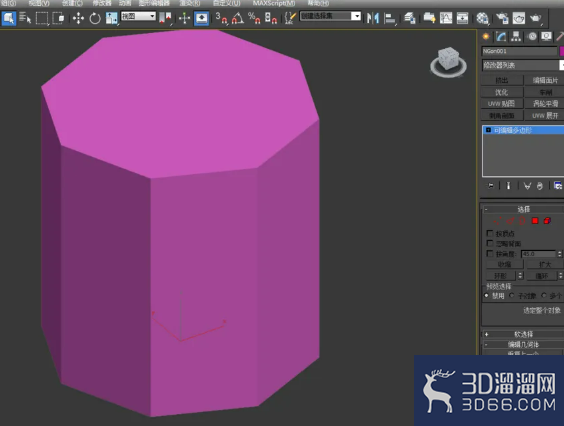This screenshot has height=426, width=564.
Task: Open the Curve Editor
Action: click(446, 18)
